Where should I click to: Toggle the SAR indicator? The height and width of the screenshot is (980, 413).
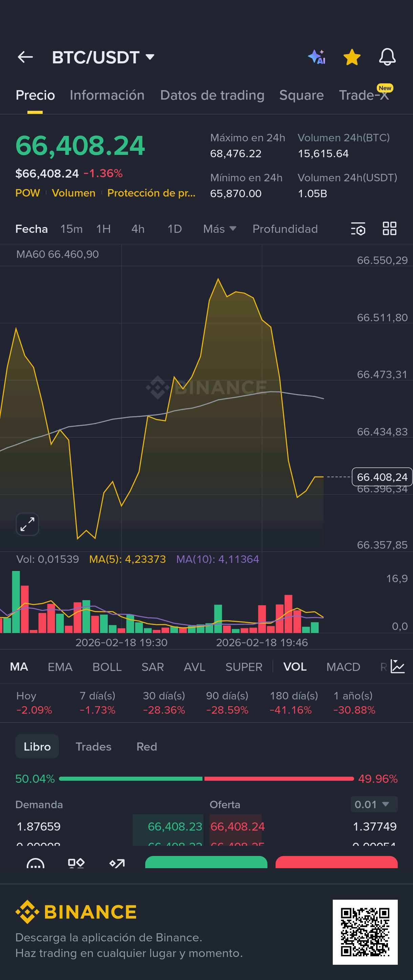pos(153,667)
